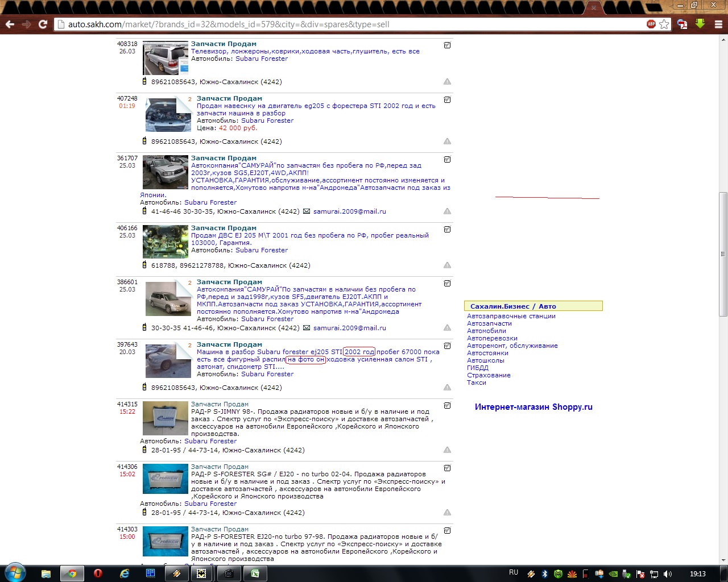The width and height of the screenshot is (728, 582).
Task: Click the RU language indicator in tray
Action: [514, 573]
